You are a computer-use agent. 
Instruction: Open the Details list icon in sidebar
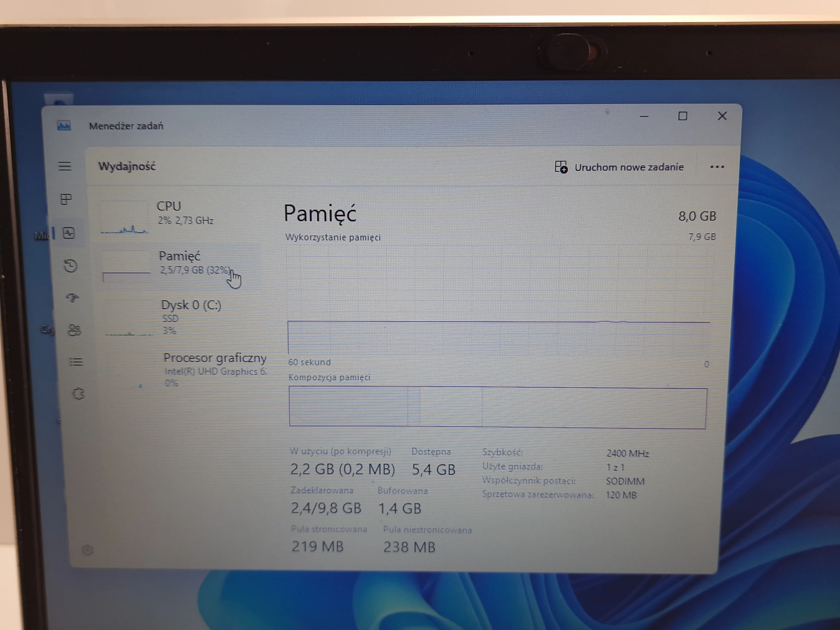coord(76,362)
